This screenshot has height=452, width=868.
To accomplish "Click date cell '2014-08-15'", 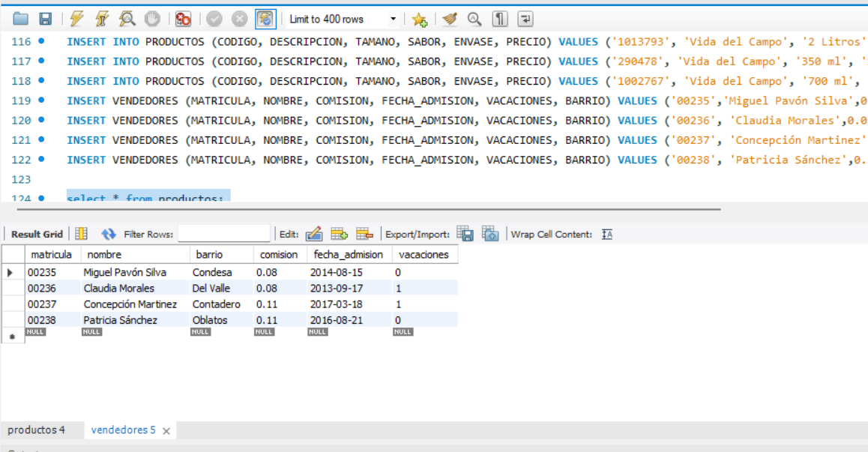I will click(x=350, y=273).
